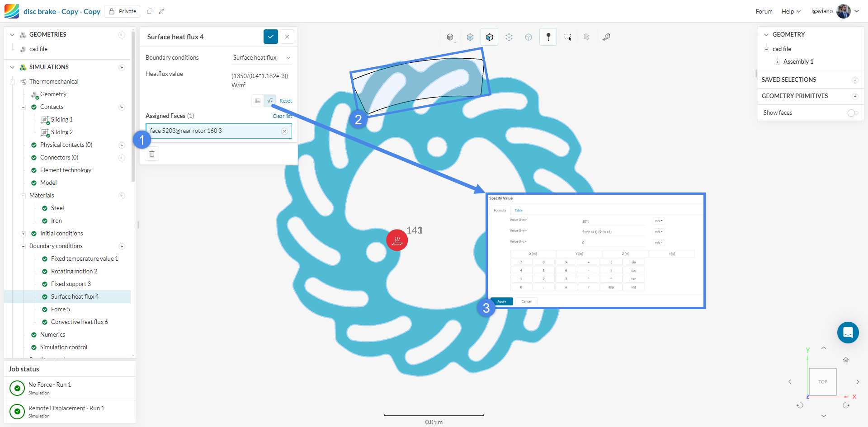Select Rotating motion 2 boundary condition
Image resolution: width=868 pixels, height=427 pixels.
click(74, 272)
